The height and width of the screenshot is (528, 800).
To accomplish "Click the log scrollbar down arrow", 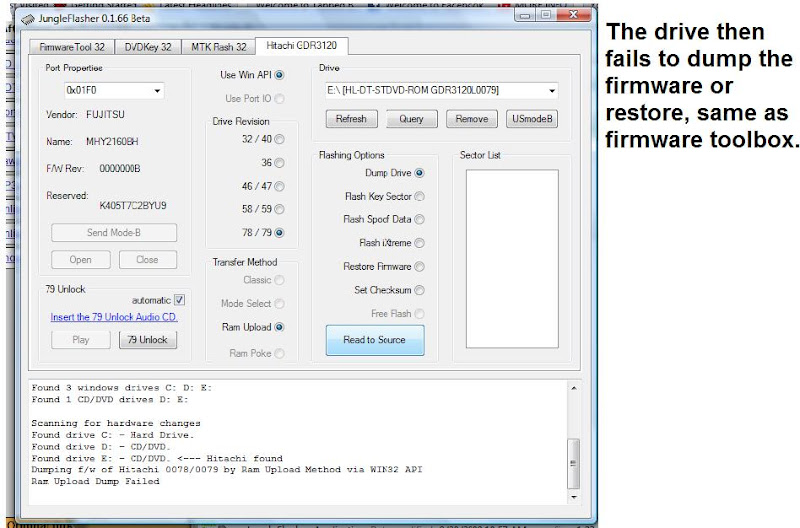I will tap(574, 496).
